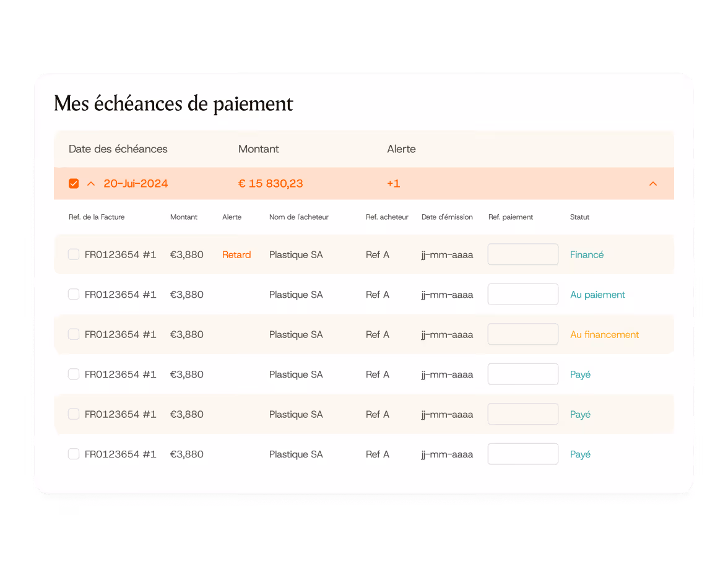Click the Date d'émission column header
The image size is (728, 567).
447,217
